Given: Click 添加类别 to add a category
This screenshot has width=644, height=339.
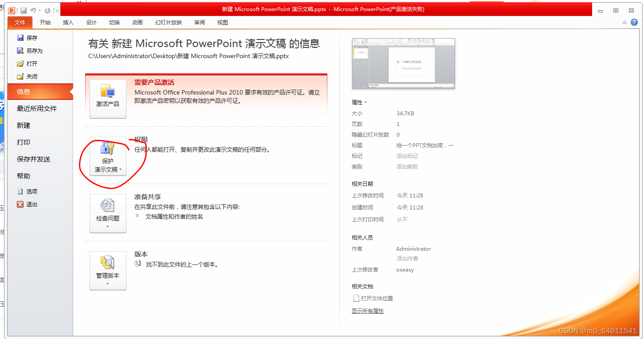Looking at the screenshot, I should coord(407,167).
